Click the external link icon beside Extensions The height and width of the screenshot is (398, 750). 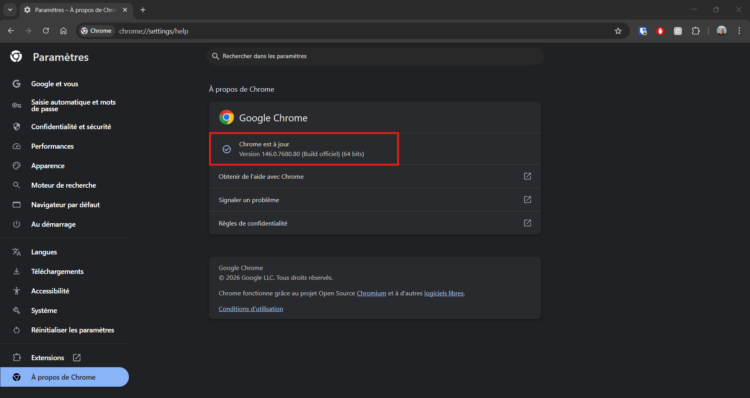coord(77,357)
